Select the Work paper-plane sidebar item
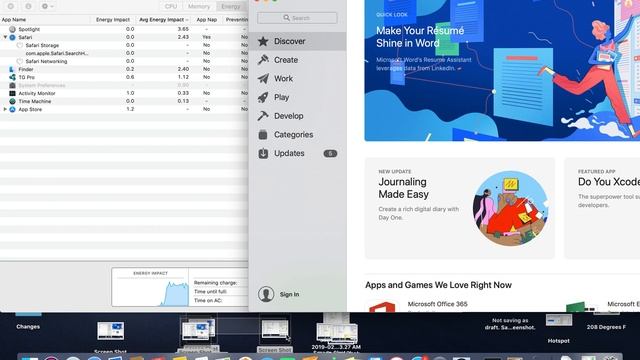 298,78
